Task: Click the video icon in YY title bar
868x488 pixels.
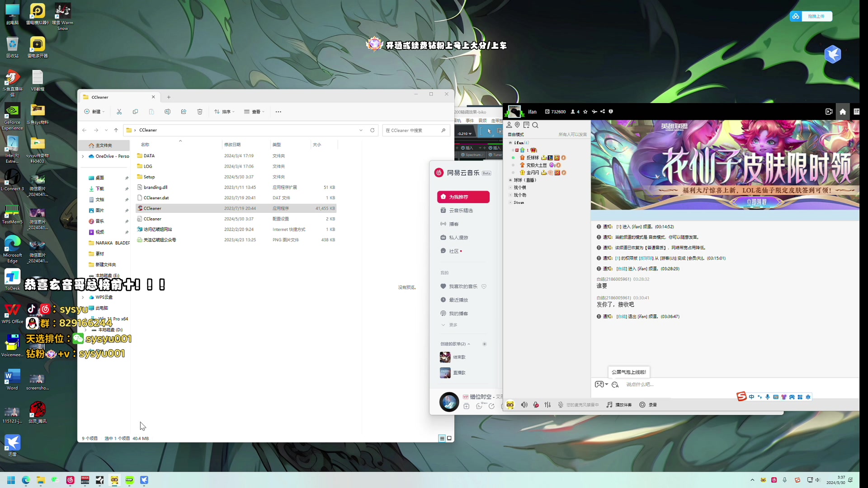Action: pyautogui.click(x=829, y=112)
